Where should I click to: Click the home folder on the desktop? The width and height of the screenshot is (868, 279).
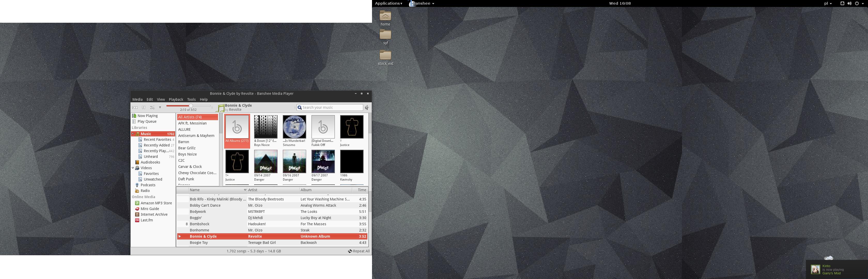(385, 18)
